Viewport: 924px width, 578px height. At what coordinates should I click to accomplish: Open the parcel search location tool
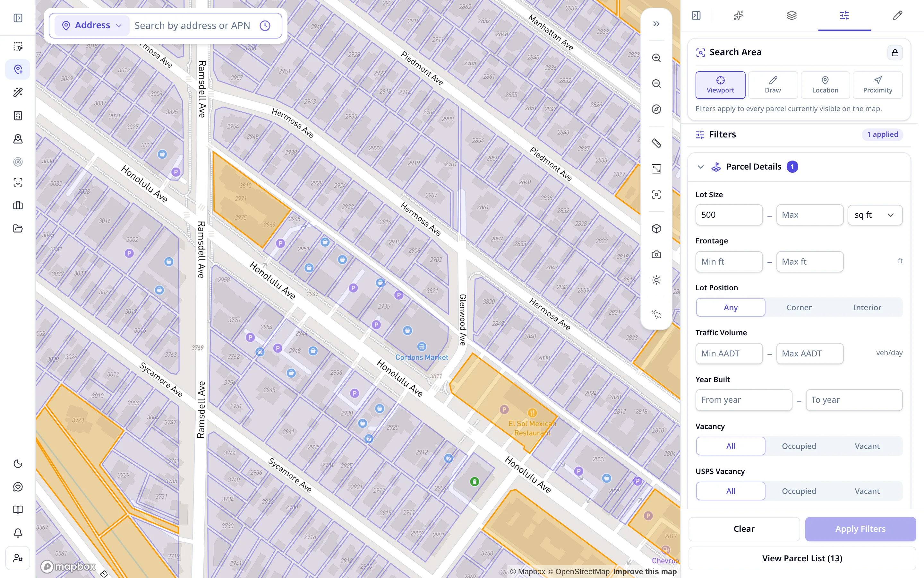point(18,69)
